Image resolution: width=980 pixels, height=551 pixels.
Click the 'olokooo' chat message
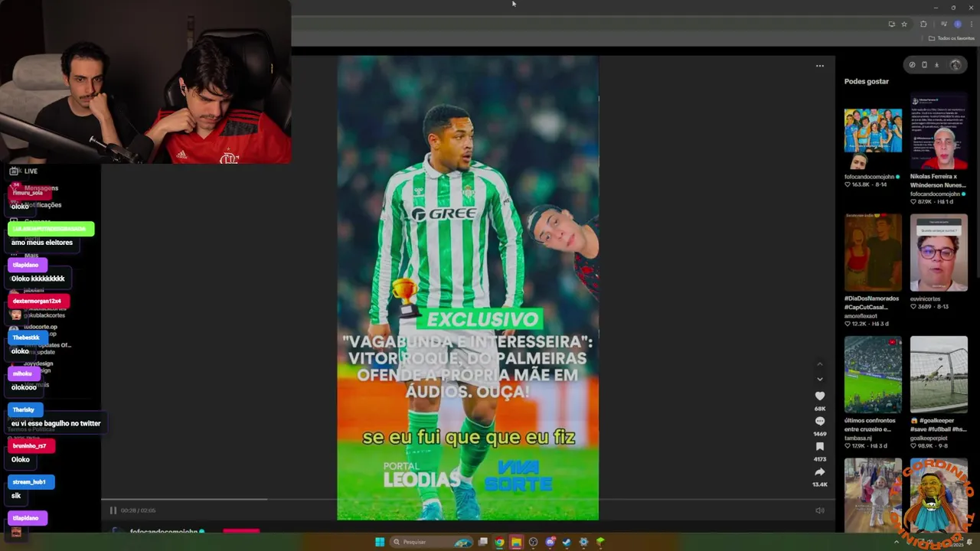click(x=24, y=387)
